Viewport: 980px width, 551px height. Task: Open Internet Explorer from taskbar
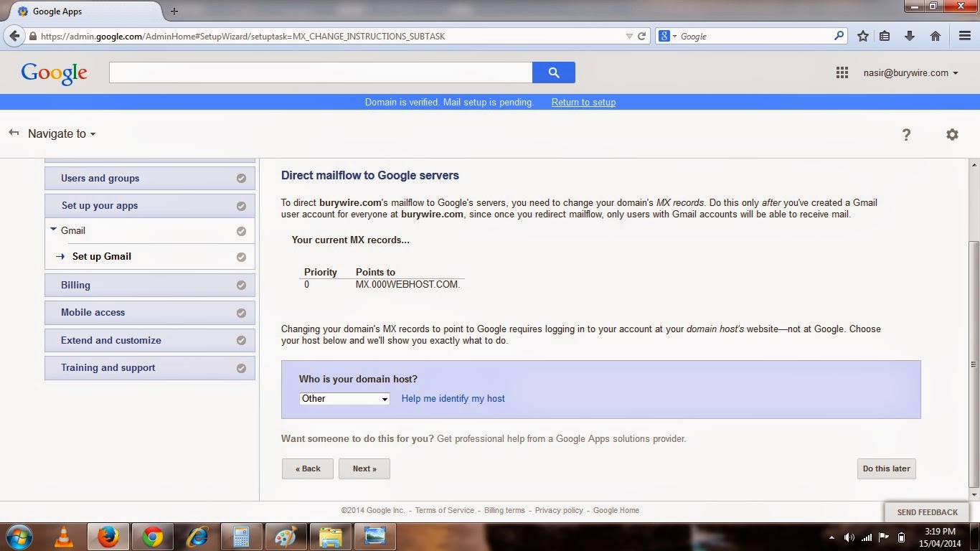pos(197,537)
